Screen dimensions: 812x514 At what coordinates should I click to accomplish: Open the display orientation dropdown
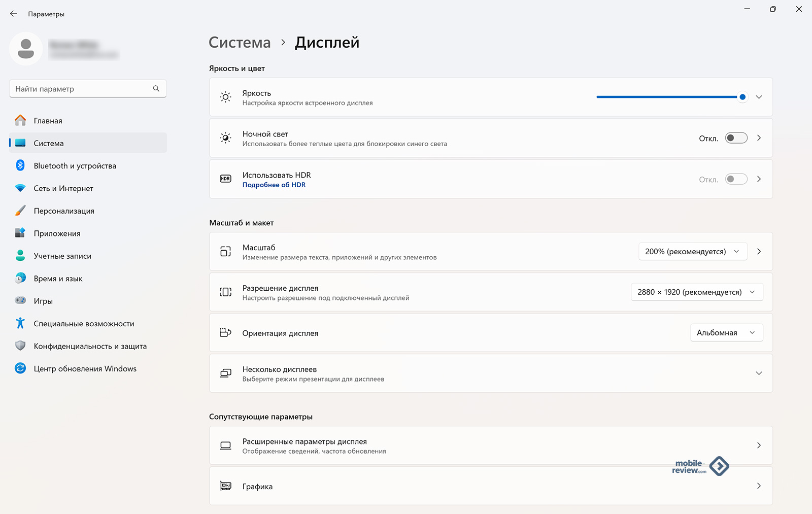click(726, 333)
